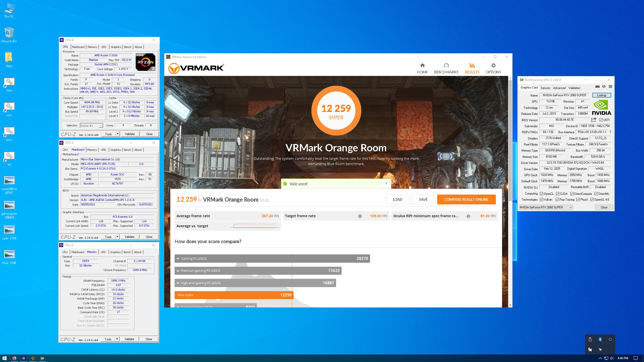Viewport: 644px width, 362px height.
Task: Toggle Vulkan checkbox in GPU-Z
Action: [541, 200]
